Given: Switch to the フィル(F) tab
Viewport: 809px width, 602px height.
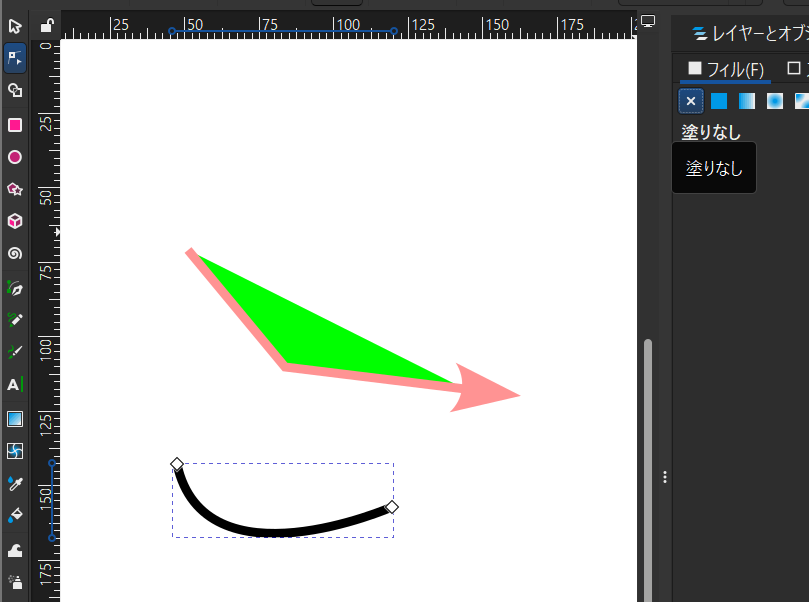Looking at the screenshot, I should click(725, 69).
